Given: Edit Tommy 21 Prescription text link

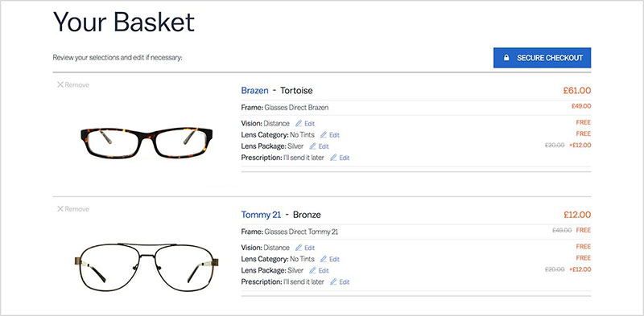Looking at the screenshot, I should coord(345,282).
